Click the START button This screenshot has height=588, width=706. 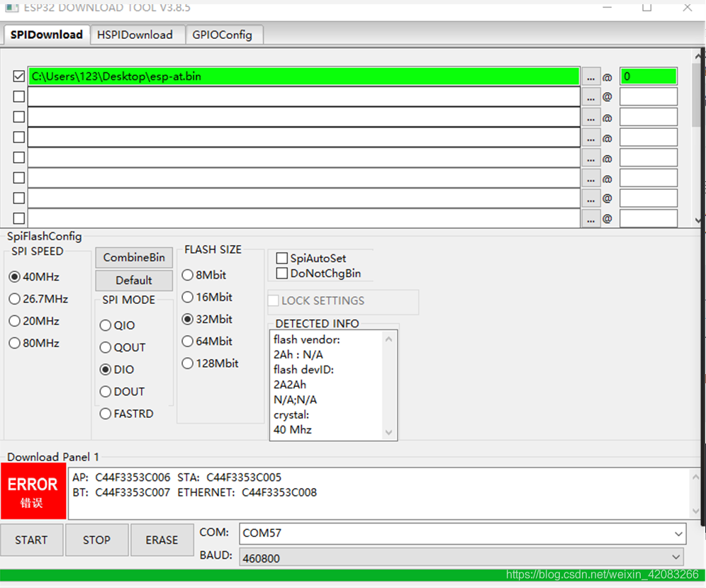(31, 539)
